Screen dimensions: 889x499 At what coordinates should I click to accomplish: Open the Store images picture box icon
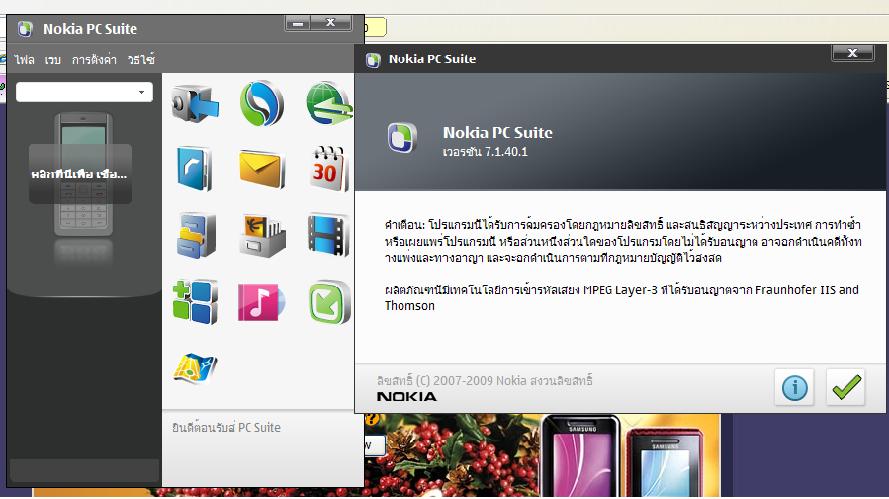pos(262,235)
